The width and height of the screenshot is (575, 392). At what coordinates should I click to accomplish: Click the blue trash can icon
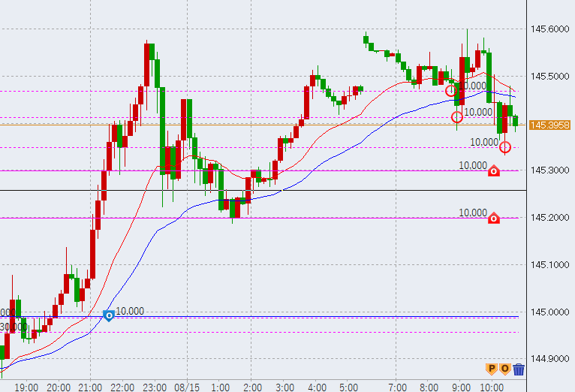click(519, 369)
